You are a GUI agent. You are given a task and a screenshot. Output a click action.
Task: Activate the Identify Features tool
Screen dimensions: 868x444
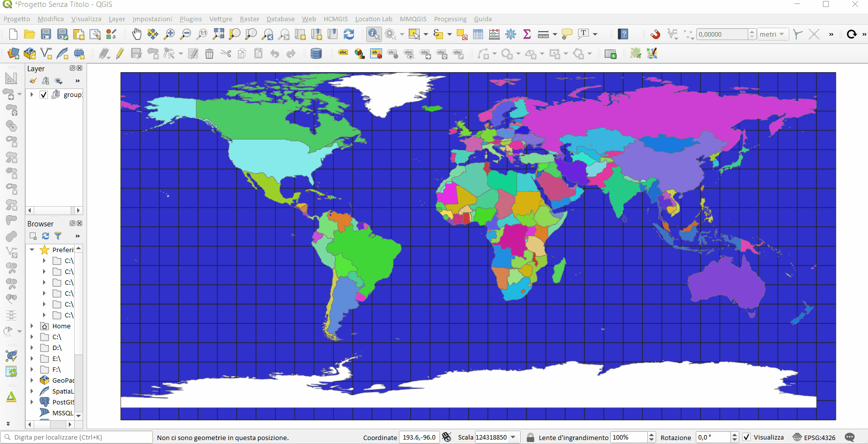point(374,34)
